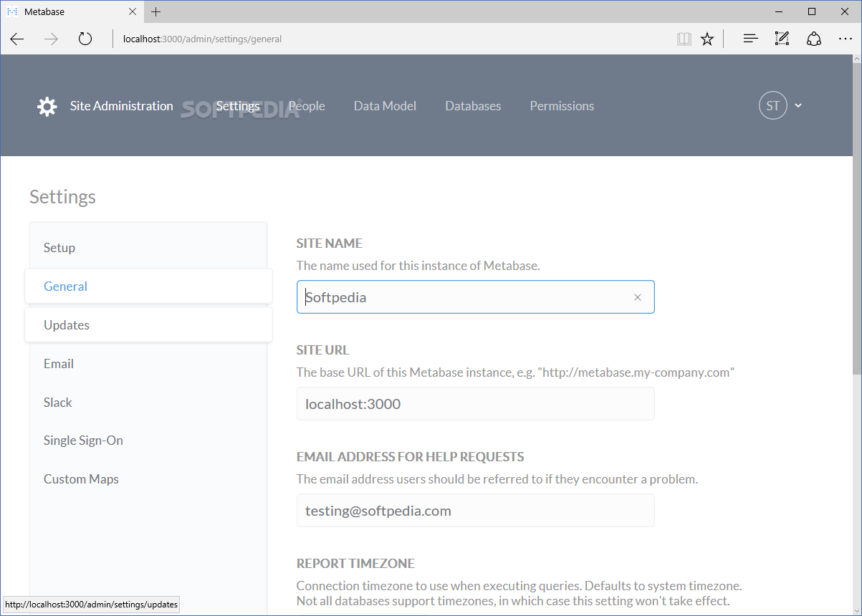
Task: Click the Metabase tab title
Action: pyautogui.click(x=44, y=11)
